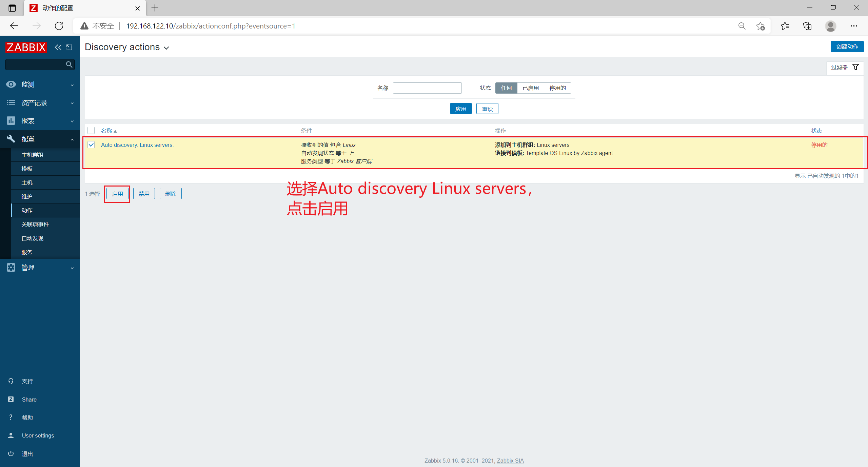Viewport: 868px width, 467px height.
Task: Add page to favorites star icon
Action: 761,26
